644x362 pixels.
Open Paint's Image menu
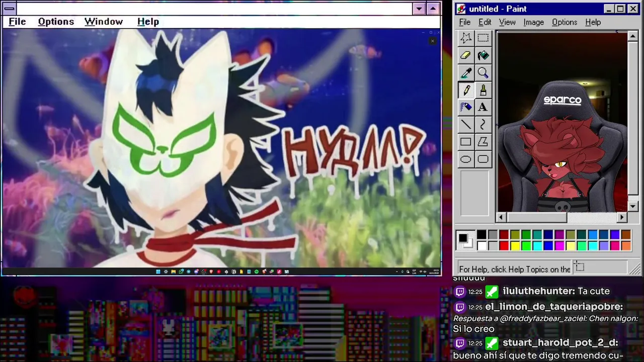[533, 22]
